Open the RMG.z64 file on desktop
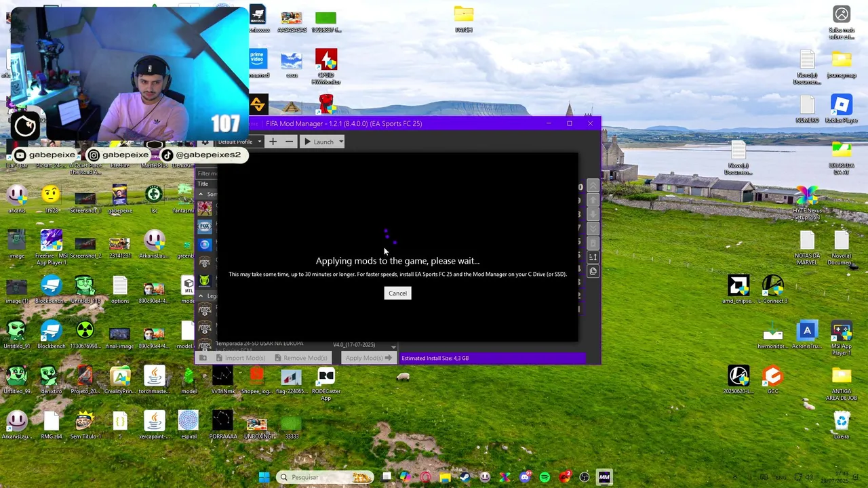Image resolution: width=868 pixels, height=488 pixels. point(51,424)
